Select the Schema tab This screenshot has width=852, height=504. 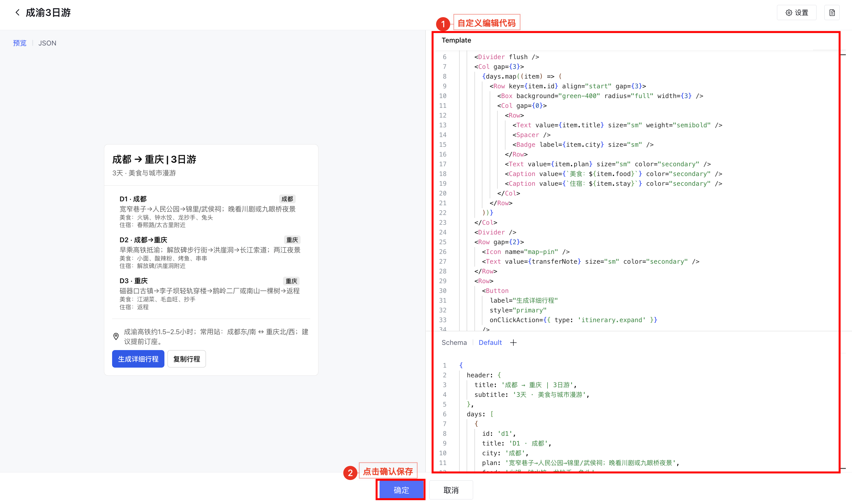point(454,343)
